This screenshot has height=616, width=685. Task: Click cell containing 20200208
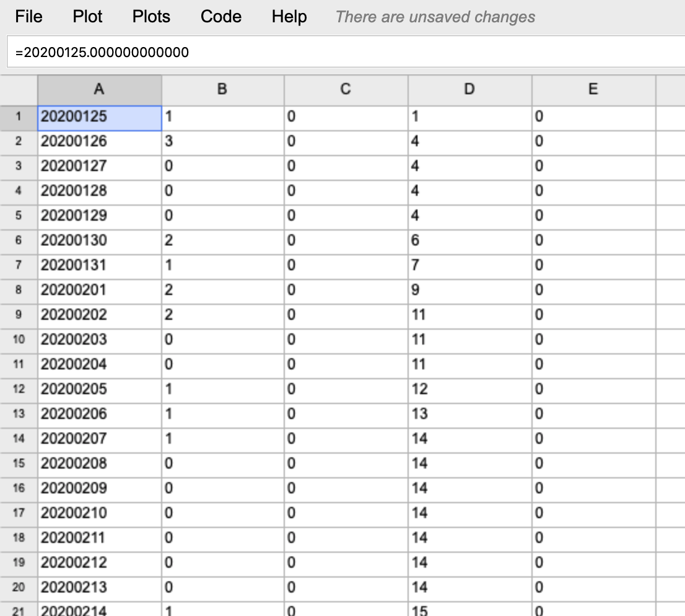tap(100, 465)
